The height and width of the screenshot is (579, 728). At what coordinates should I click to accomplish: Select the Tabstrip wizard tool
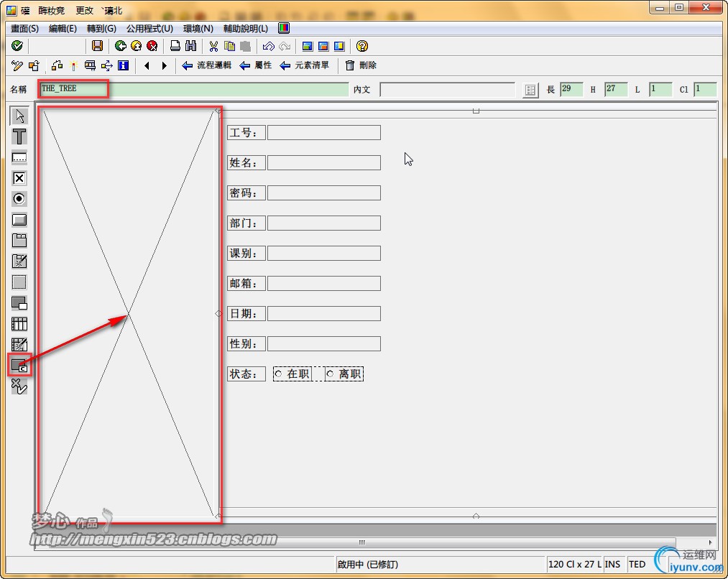[x=19, y=261]
